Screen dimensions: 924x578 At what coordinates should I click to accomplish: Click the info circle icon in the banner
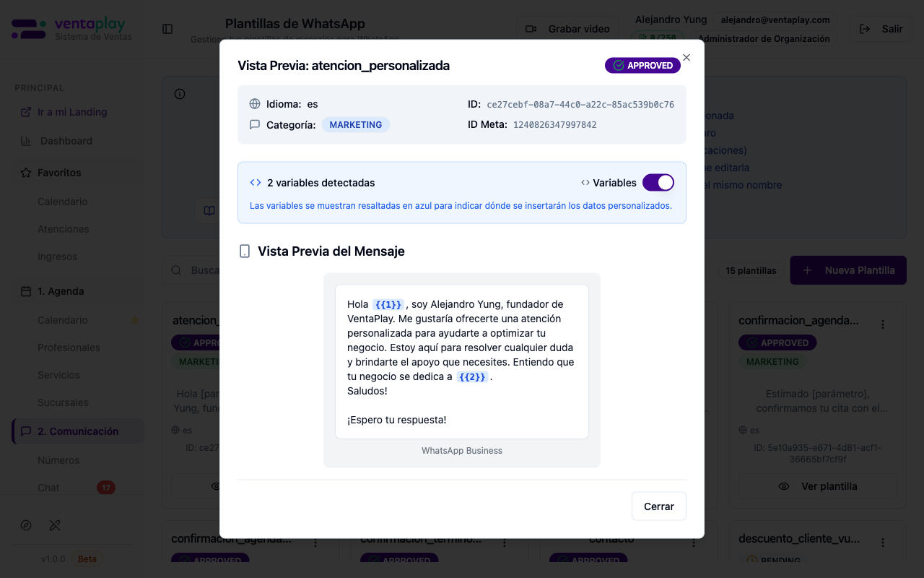coord(180,94)
